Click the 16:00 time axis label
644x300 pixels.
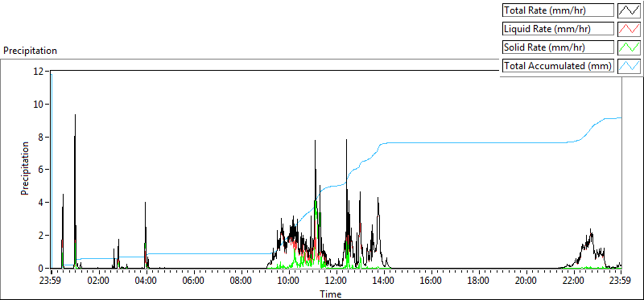(431, 282)
